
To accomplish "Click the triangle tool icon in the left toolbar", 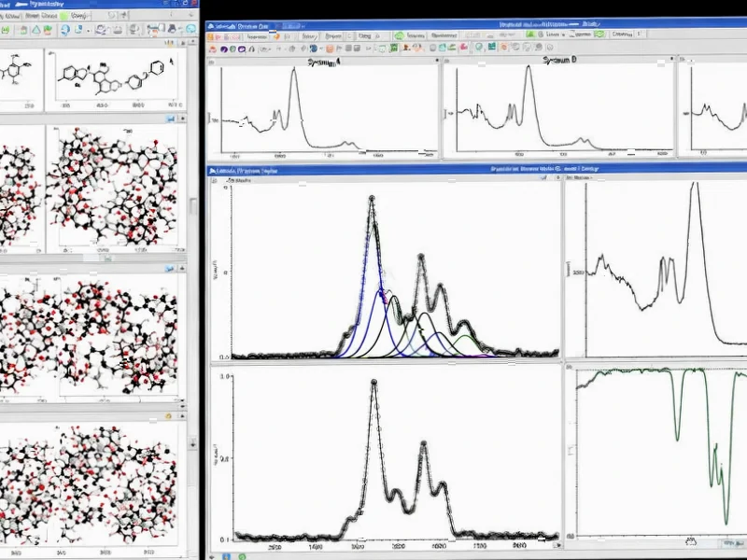I will pos(36,29).
